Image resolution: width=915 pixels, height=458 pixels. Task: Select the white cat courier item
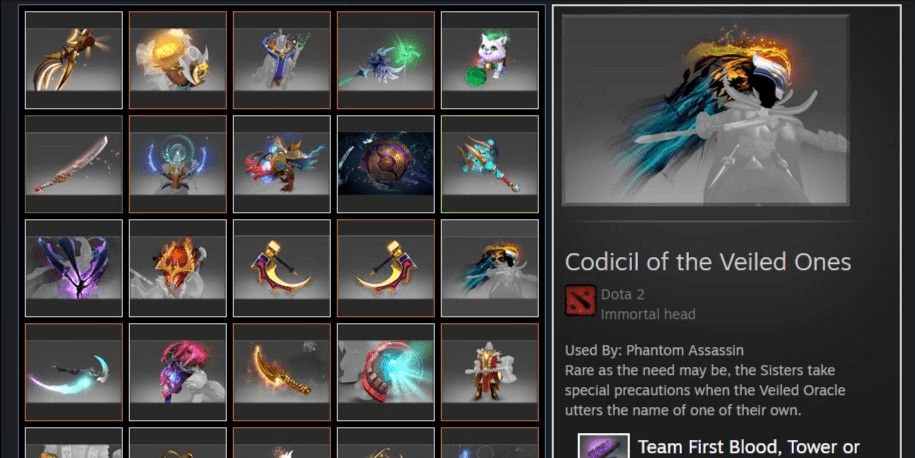490,60
